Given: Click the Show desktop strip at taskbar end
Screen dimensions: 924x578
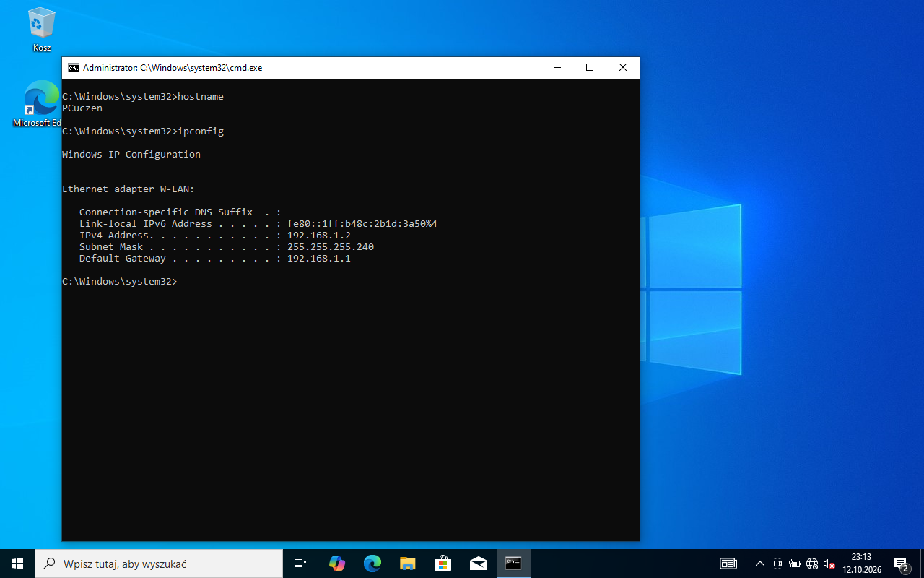Looking at the screenshot, I should tap(922, 564).
